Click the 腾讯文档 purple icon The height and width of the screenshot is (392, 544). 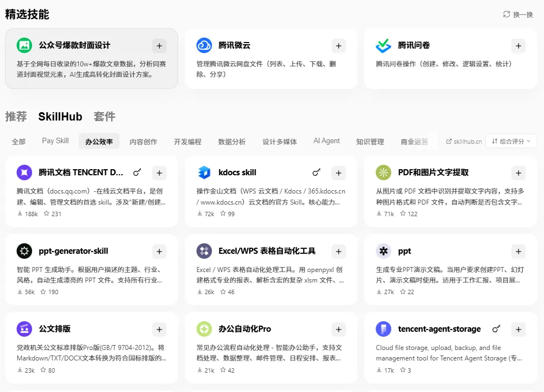click(x=24, y=173)
